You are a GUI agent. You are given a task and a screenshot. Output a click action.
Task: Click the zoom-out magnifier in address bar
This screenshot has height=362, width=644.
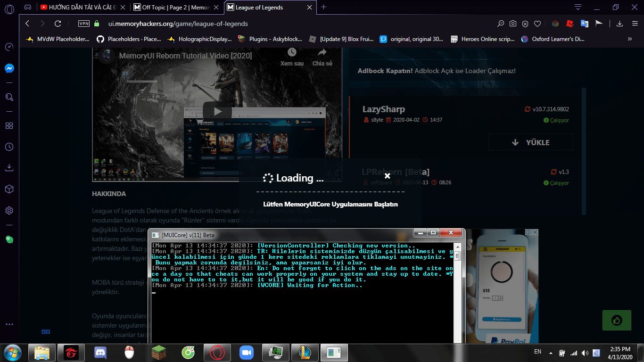coord(501,24)
